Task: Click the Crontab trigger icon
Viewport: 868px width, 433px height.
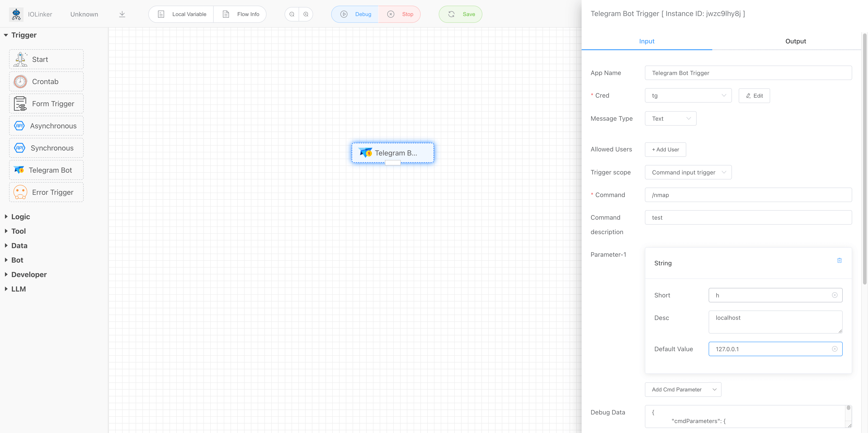Action: (20, 81)
